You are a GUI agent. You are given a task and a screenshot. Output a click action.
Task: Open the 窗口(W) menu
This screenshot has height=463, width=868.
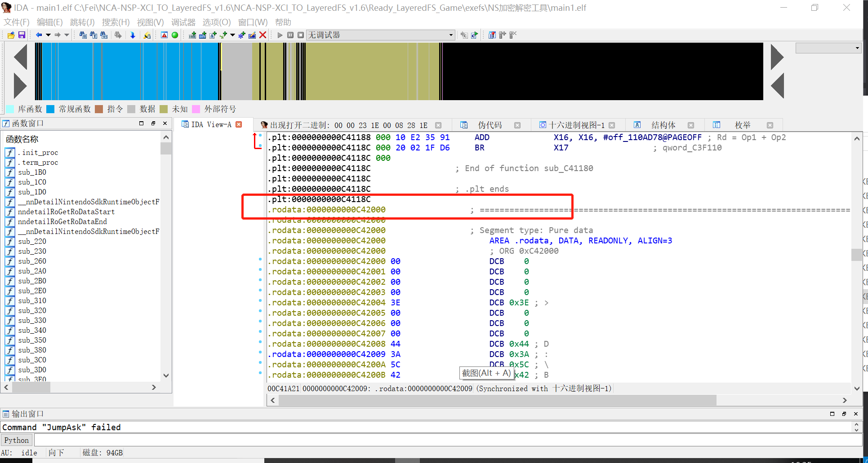click(253, 22)
